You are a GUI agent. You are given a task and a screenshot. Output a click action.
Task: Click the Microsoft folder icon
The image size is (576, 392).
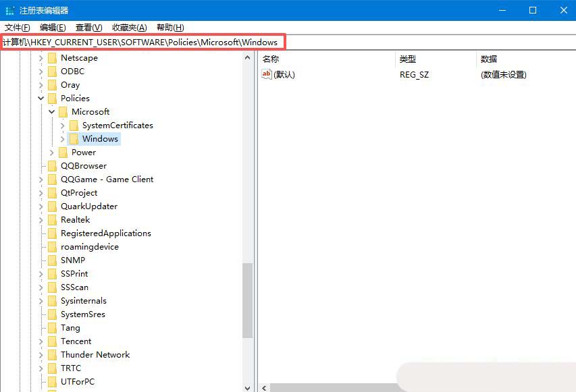click(x=63, y=112)
